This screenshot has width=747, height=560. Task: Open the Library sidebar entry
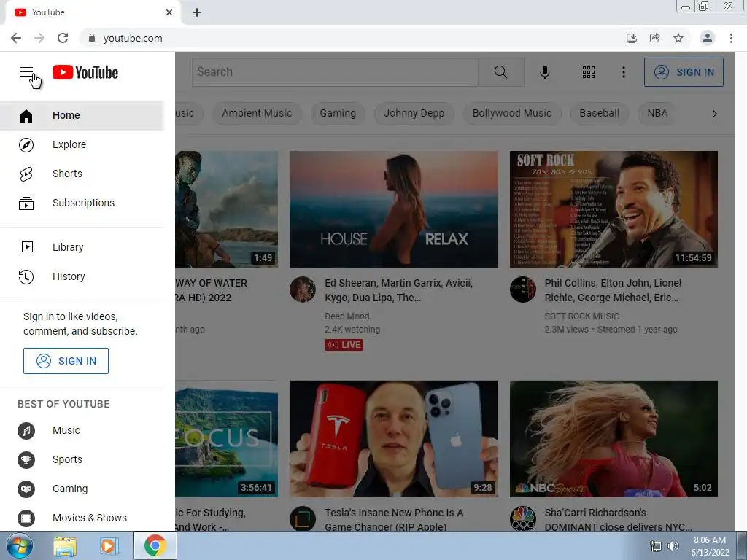coord(82,247)
